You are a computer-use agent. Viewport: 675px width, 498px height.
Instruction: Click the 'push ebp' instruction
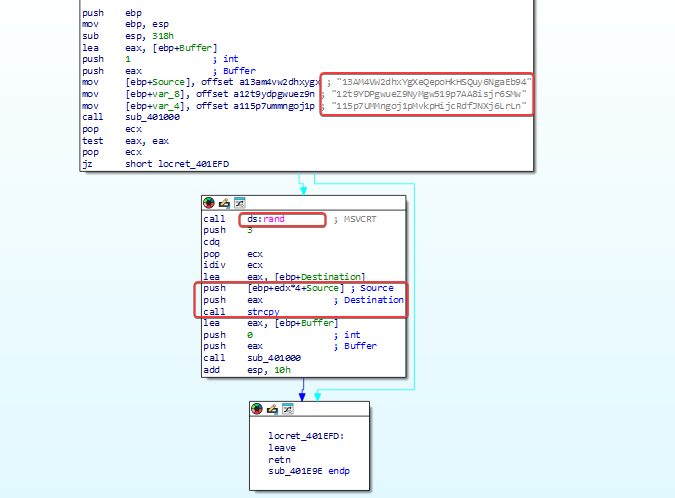(x=112, y=13)
